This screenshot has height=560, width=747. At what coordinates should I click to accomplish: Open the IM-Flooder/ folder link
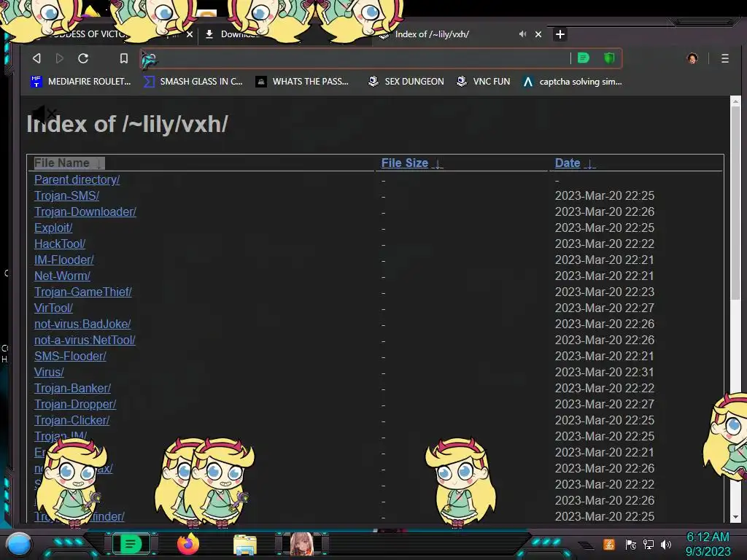coord(64,260)
